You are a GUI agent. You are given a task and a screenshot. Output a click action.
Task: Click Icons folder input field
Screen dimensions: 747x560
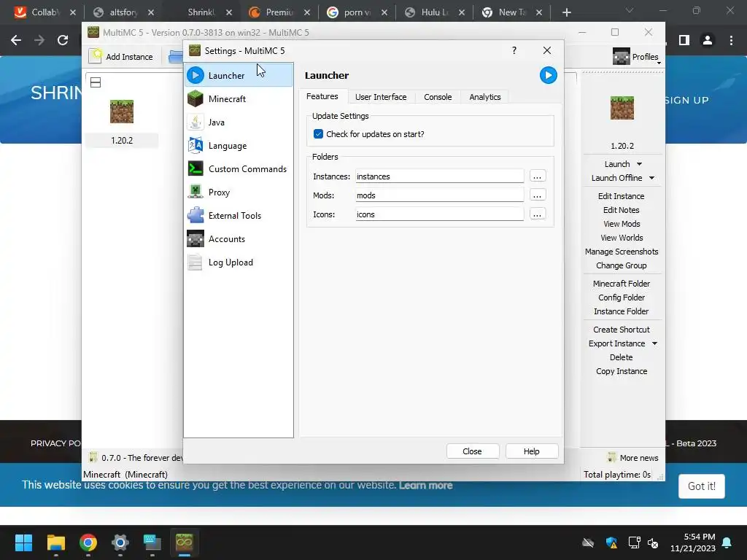point(440,214)
